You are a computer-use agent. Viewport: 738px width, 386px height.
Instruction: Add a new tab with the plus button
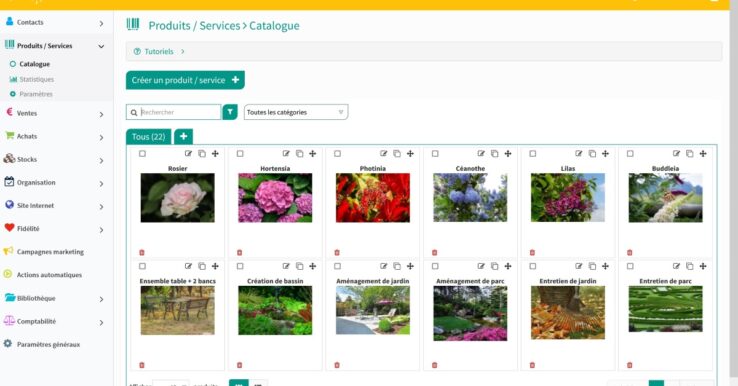(x=184, y=137)
